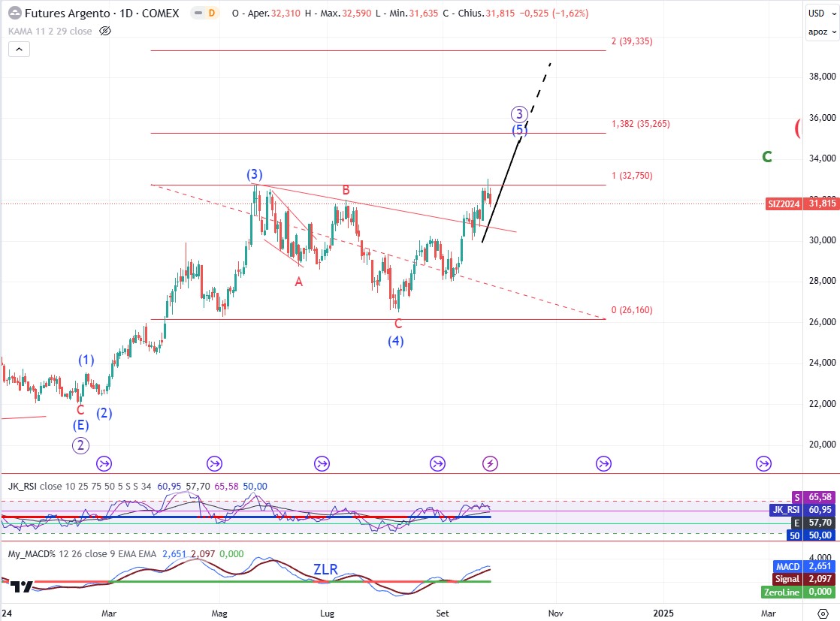
Task: Select the solid black projection trendline
Action: [x=501, y=191]
